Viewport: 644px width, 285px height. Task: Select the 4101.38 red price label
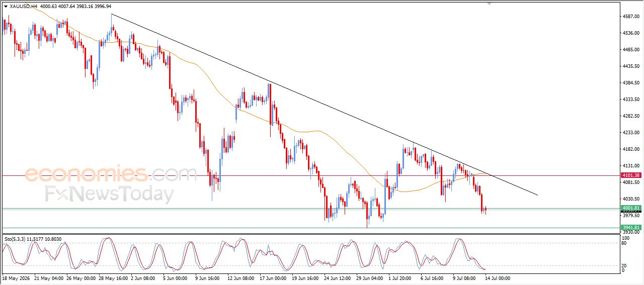point(630,175)
